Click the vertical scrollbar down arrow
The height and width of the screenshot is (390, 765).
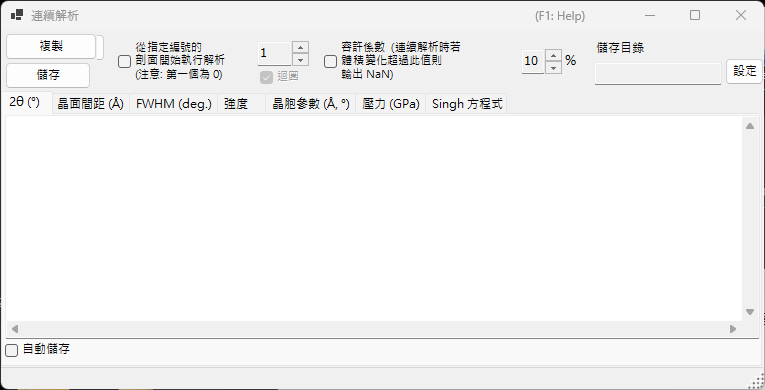(x=750, y=312)
